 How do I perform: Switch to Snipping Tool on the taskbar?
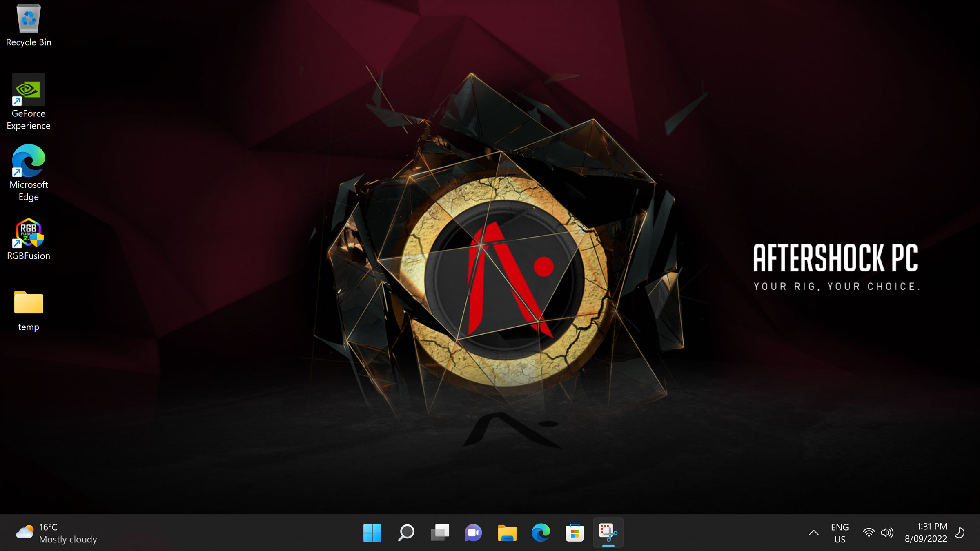pos(608,533)
